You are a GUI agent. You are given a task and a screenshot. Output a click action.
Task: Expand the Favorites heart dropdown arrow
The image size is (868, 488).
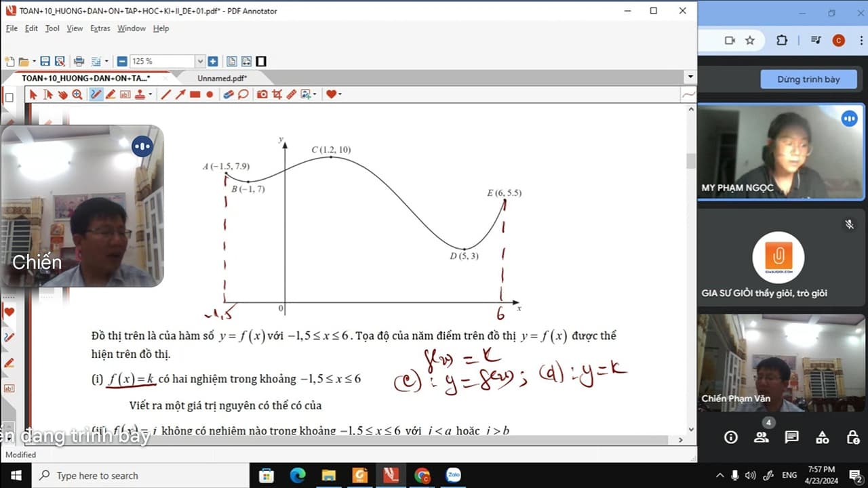[x=340, y=94]
